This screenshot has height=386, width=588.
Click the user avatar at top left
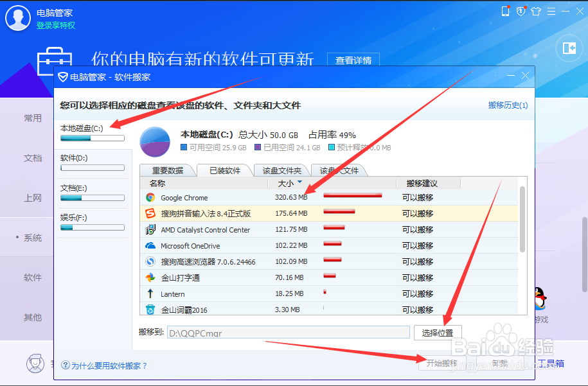pyautogui.click(x=17, y=17)
